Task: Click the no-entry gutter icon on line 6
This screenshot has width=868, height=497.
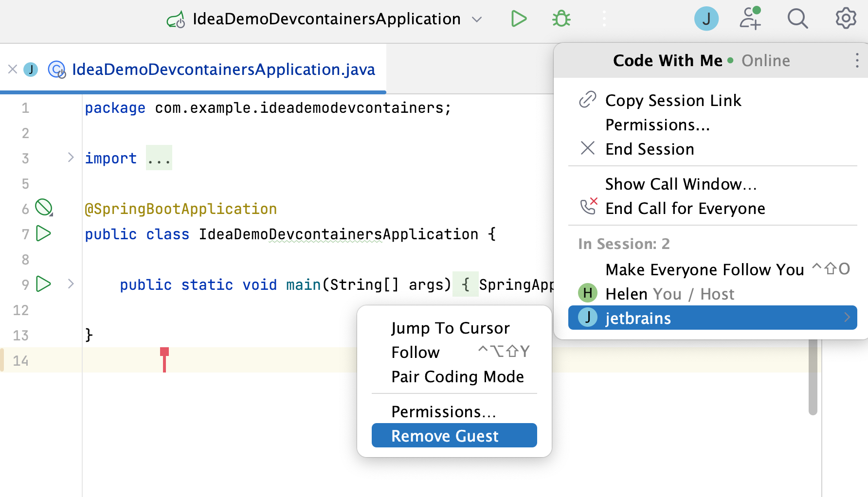Action: coord(44,208)
